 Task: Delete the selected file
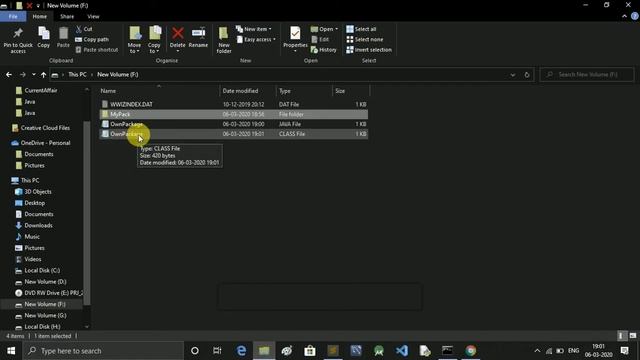pyautogui.click(x=178, y=39)
